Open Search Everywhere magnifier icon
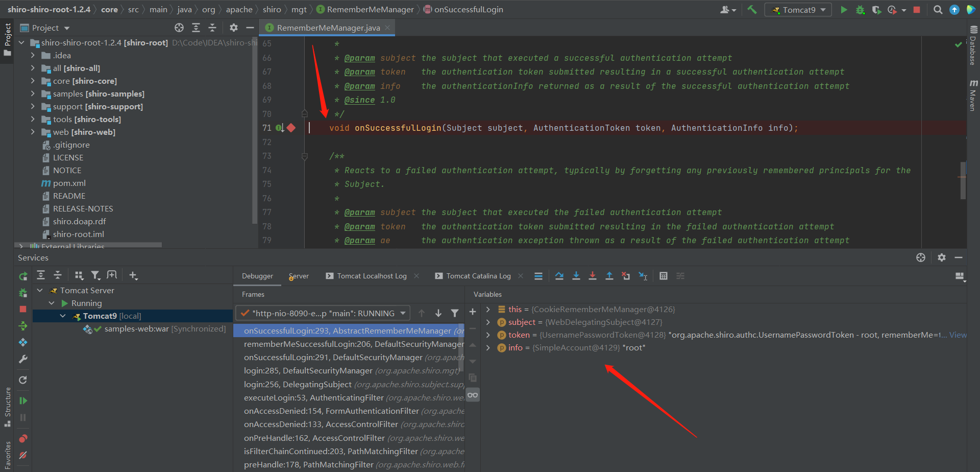980x472 pixels. coord(938,10)
